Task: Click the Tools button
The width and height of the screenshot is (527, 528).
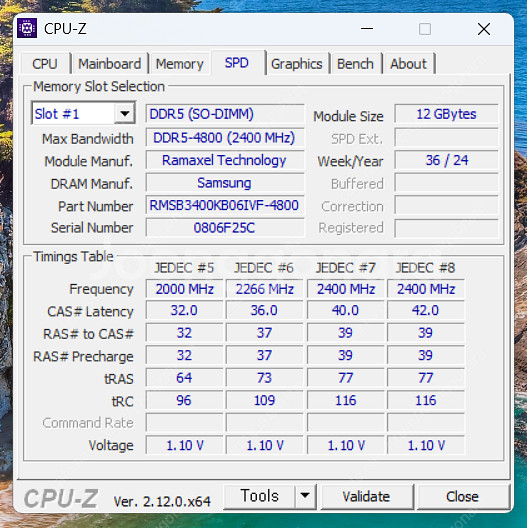Action: [x=259, y=496]
